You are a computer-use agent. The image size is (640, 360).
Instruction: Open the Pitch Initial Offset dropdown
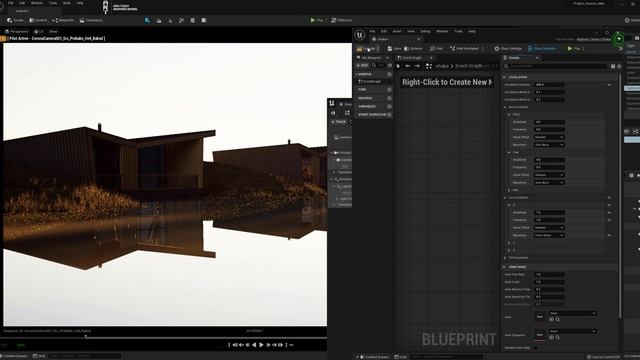(549, 137)
